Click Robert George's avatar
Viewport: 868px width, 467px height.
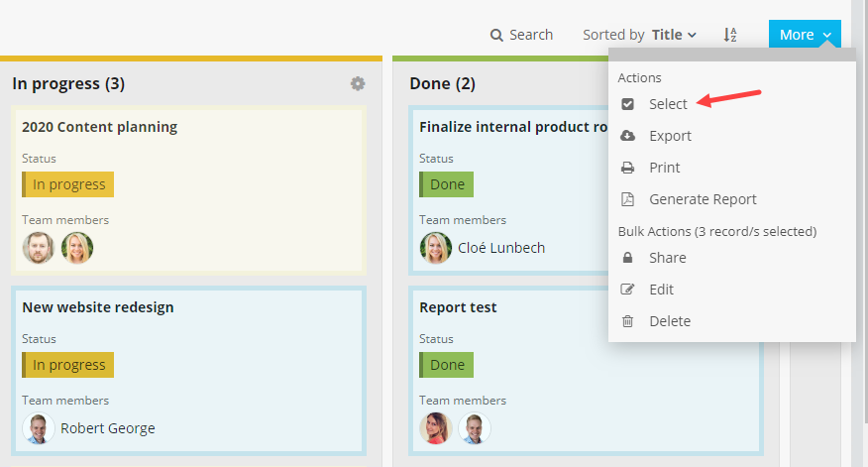pyautogui.click(x=39, y=428)
